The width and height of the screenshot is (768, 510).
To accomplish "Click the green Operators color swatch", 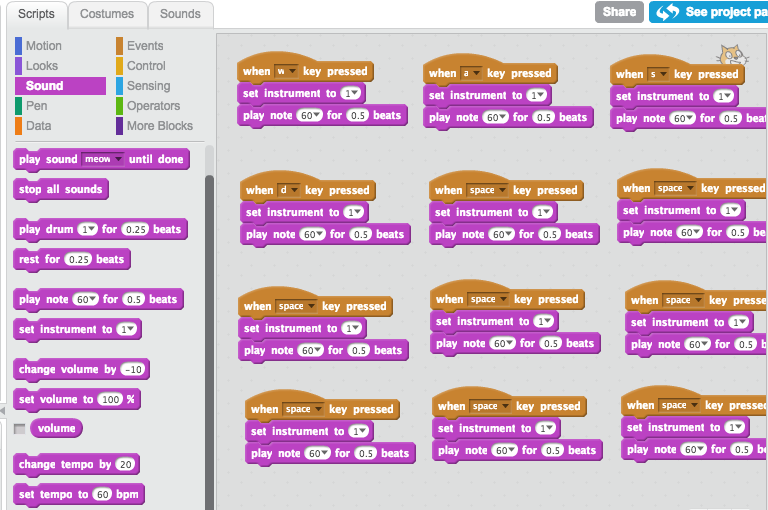I will click(x=120, y=106).
